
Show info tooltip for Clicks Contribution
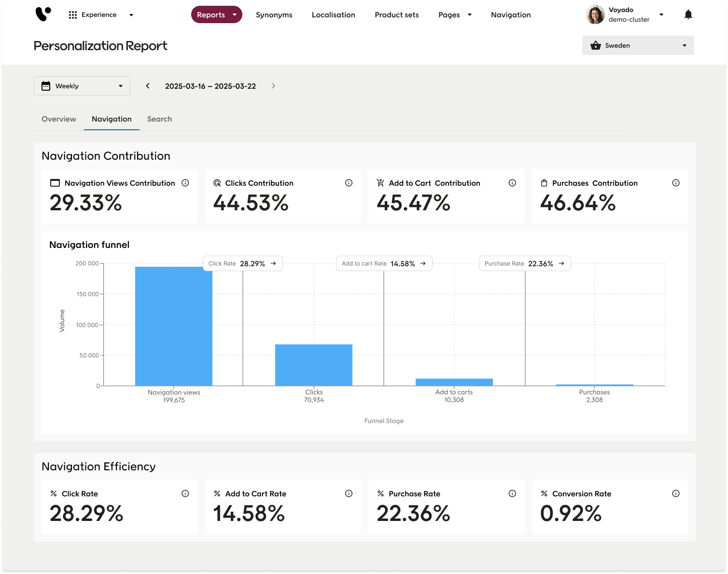[x=349, y=183]
